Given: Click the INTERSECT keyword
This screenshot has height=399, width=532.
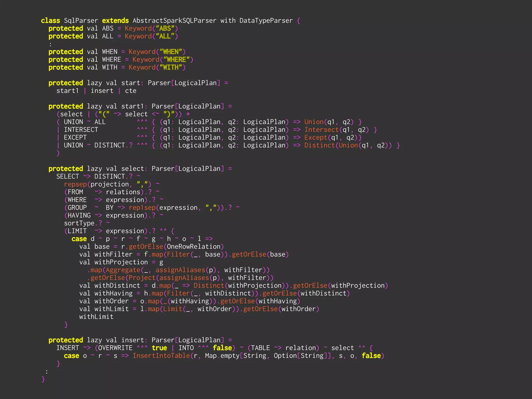Looking at the screenshot, I should coord(81,130).
